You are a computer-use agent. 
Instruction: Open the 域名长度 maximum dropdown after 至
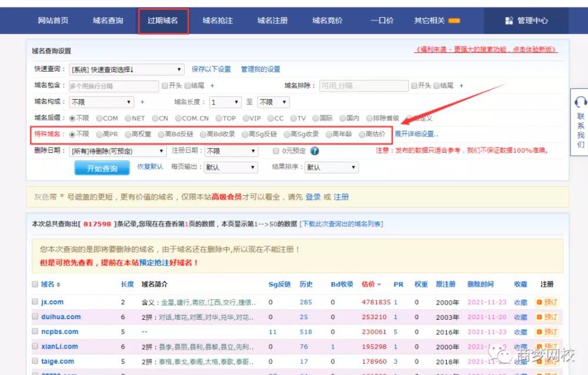(x=273, y=102)
